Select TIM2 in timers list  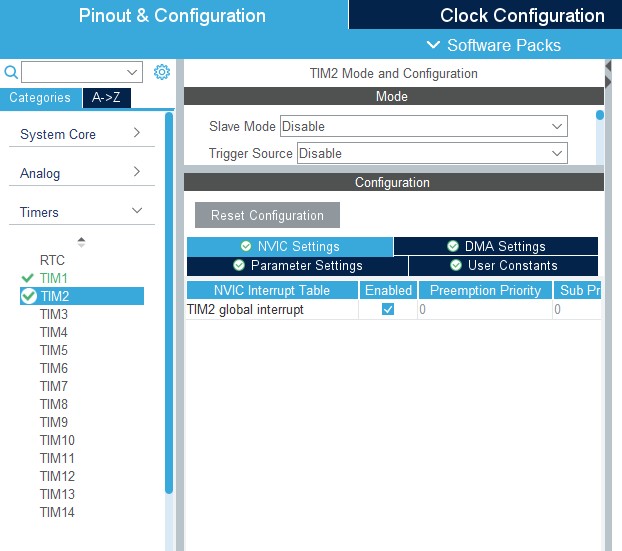click(82, 296)
